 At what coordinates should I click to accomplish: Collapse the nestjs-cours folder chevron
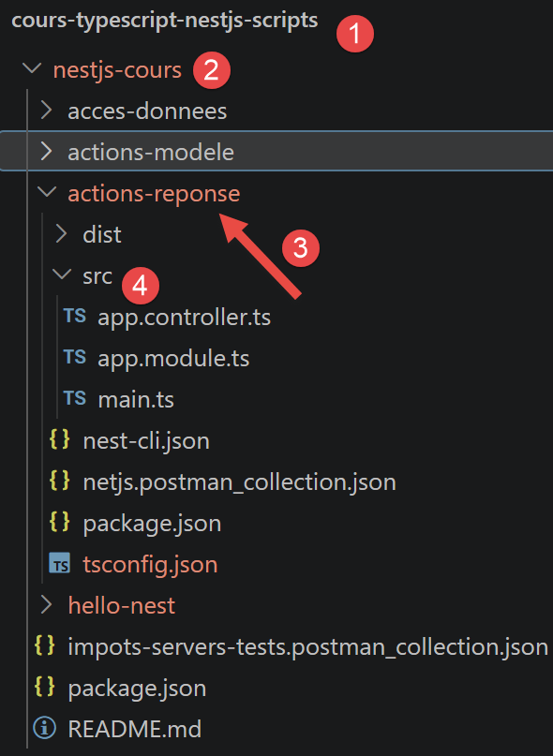pos(32,68)
